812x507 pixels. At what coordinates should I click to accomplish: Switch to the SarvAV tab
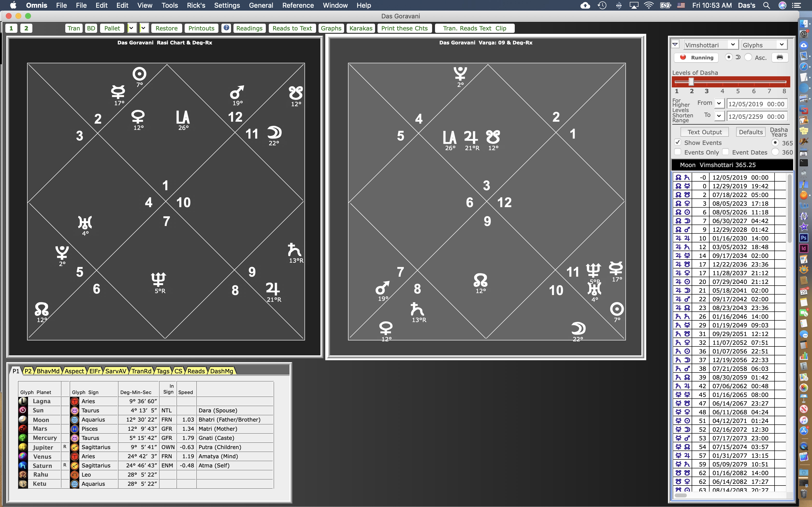[x=116, y=371]
